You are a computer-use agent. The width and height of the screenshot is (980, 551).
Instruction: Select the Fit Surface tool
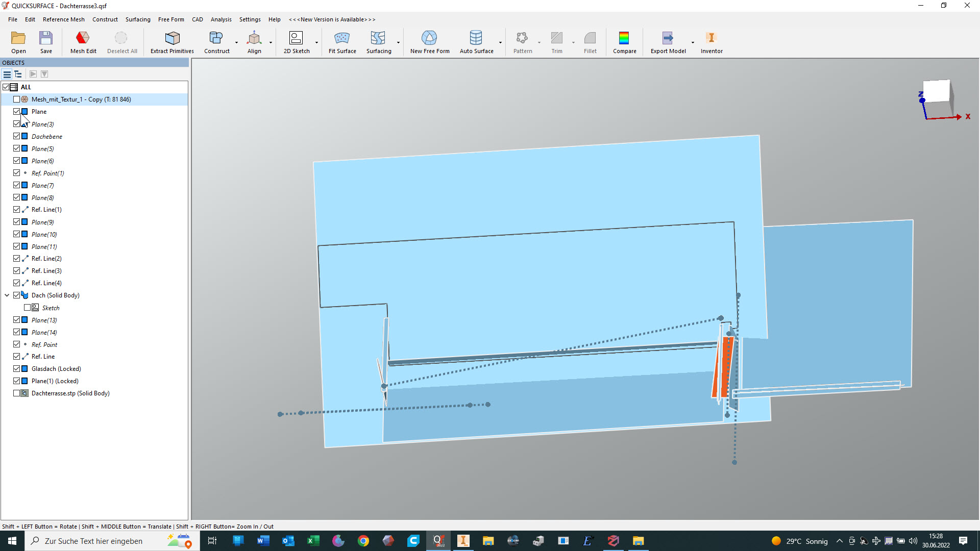click(342, 38)
